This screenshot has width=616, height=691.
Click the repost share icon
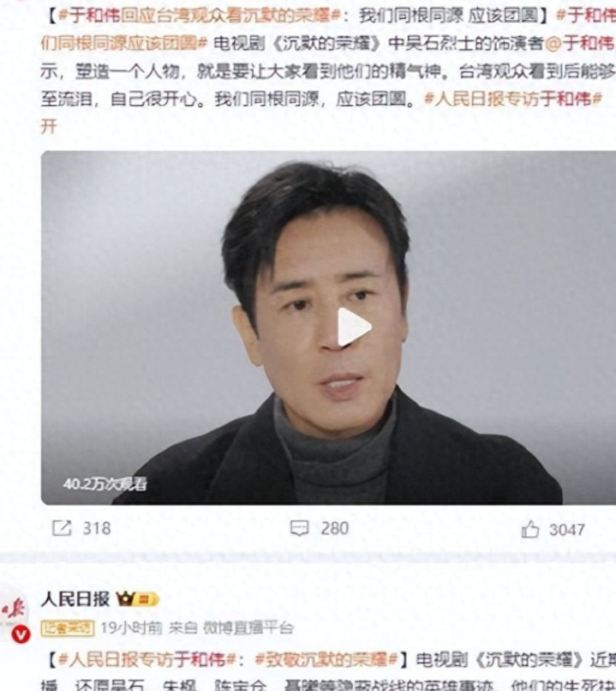tap(62, 528)
